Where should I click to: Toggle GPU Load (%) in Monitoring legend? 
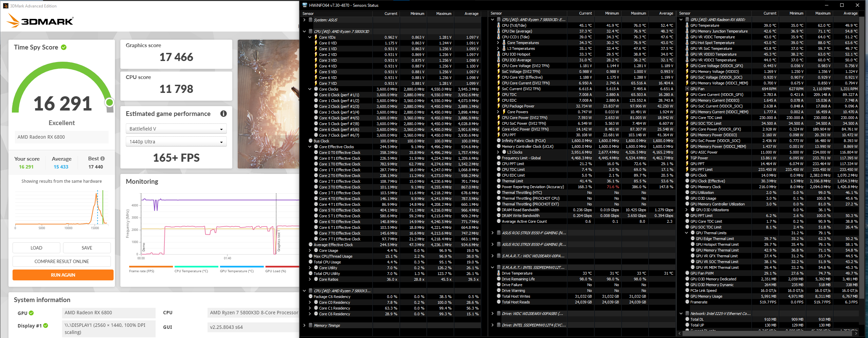[x=282, y=269]
